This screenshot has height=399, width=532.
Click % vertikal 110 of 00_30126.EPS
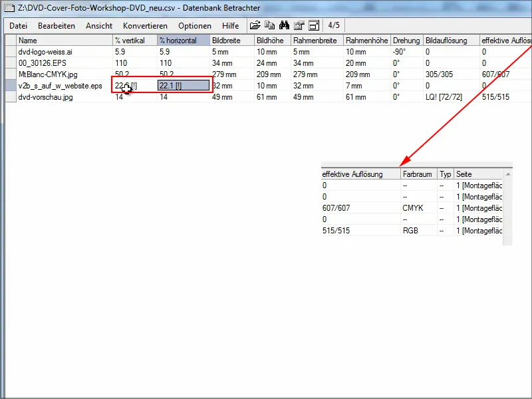point(121,63)
